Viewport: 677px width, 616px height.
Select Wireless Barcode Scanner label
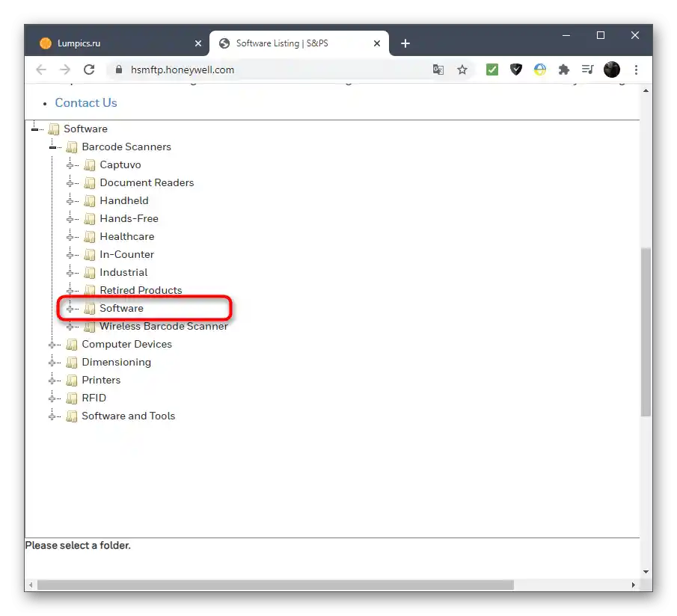click(x=164, y=326)
